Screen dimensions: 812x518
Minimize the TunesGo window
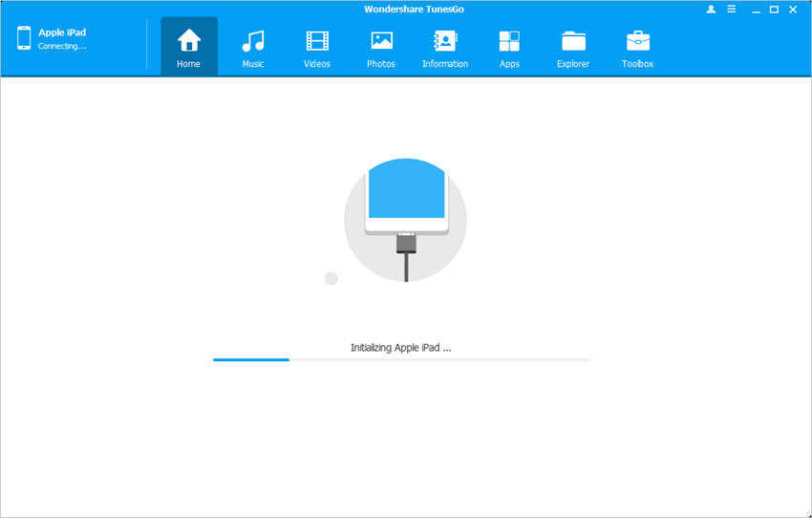tap(753, 10)
